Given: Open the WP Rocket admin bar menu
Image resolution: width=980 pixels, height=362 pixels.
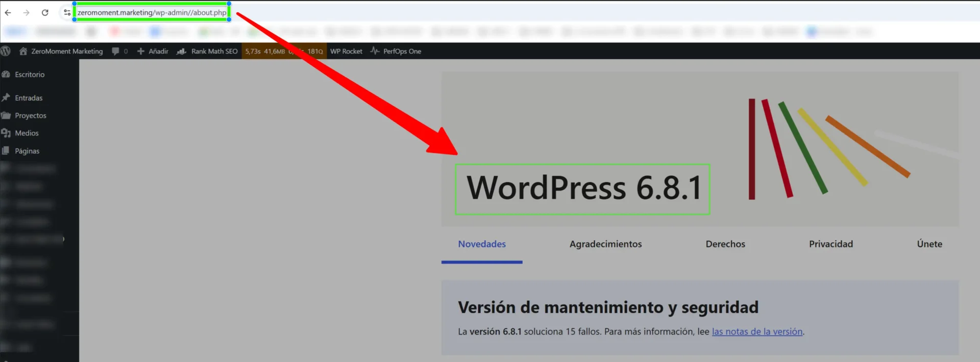Looking at the screenshot, I should [346, 51].
